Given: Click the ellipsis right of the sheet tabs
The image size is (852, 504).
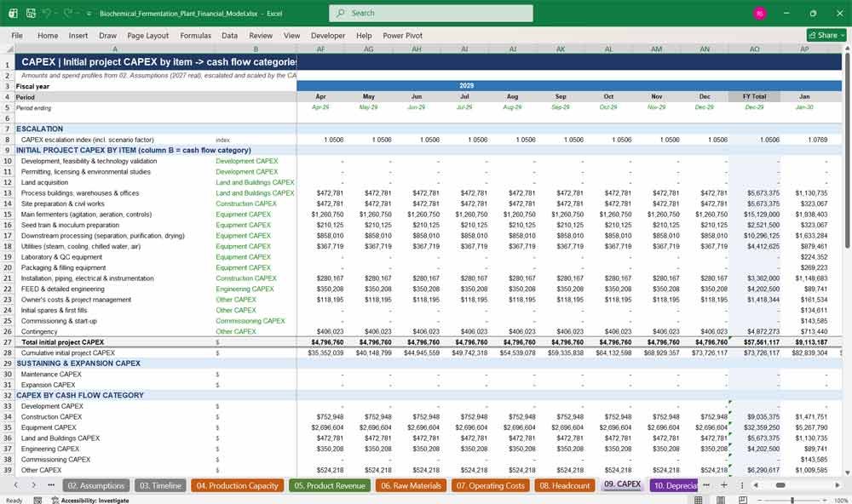Looking at the screenshot, I should (x=706, y=485).
